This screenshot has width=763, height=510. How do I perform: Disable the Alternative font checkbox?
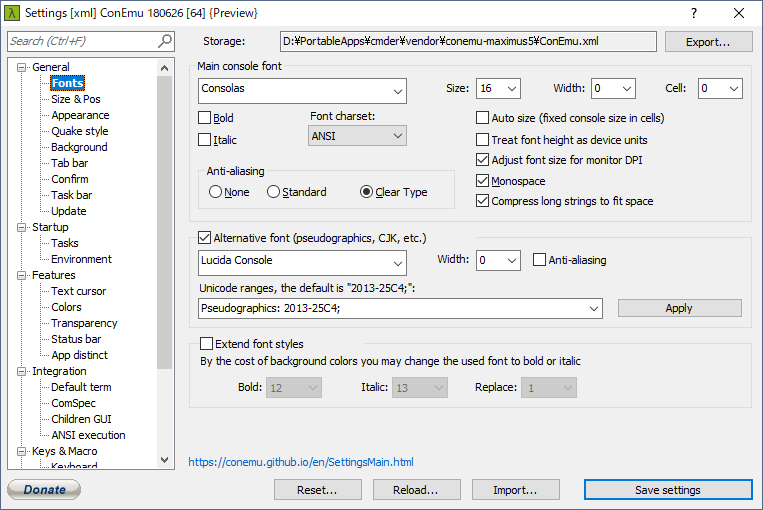click(x=204, y=237)
